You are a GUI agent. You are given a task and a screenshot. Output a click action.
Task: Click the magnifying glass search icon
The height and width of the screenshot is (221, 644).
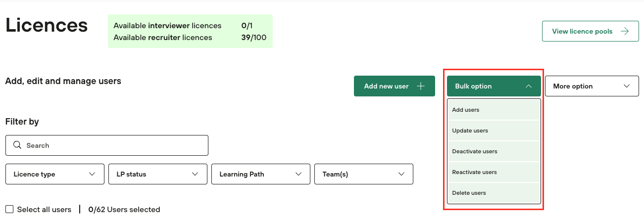(x=17, y=145)
